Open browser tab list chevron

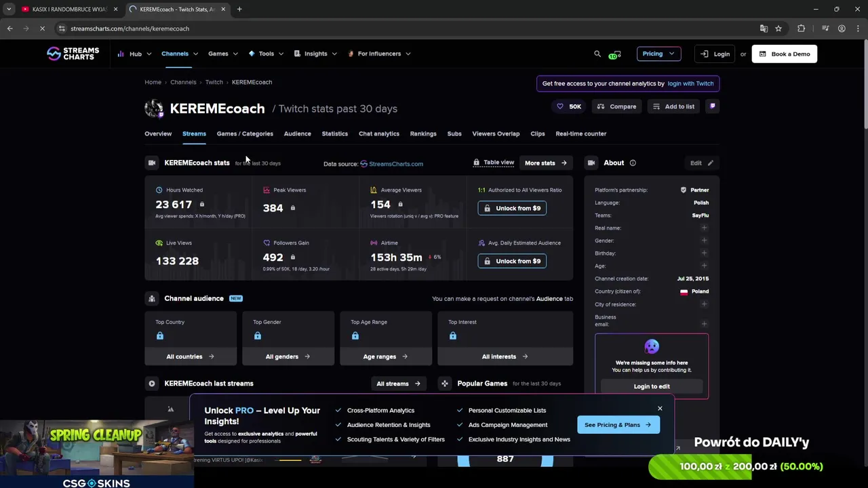pyautogui.click(x=9, y=9)
